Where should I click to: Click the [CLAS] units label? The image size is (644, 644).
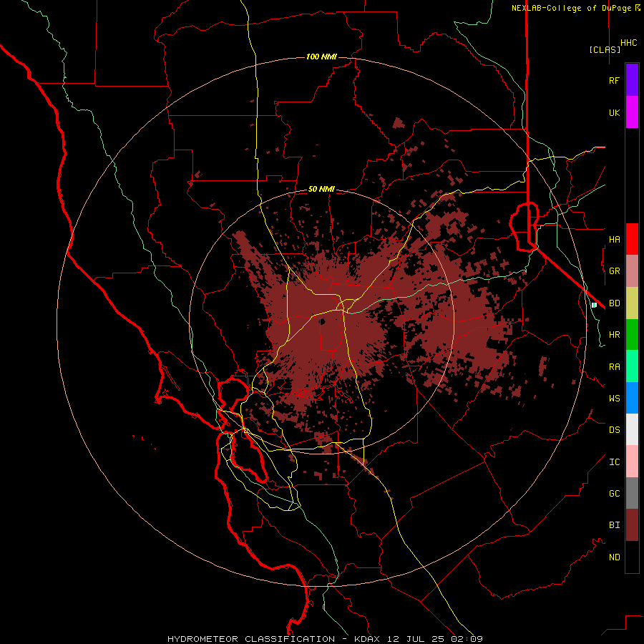pos(605,49)
